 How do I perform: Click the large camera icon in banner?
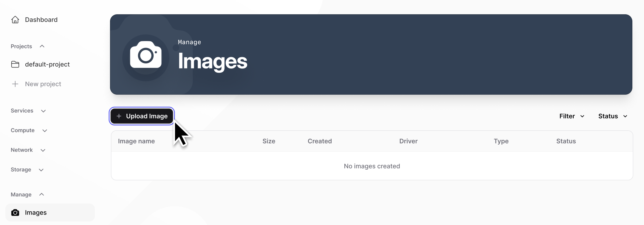[146, 55]
